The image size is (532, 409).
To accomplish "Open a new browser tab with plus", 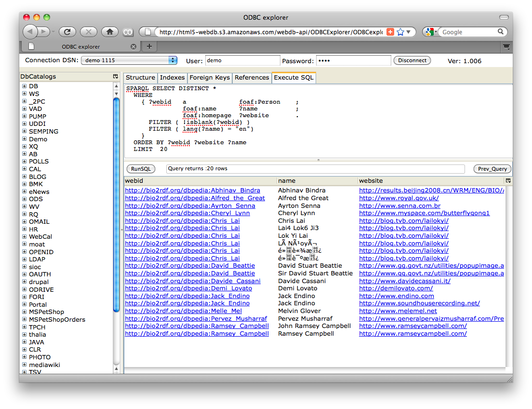I will pos(149,46).
